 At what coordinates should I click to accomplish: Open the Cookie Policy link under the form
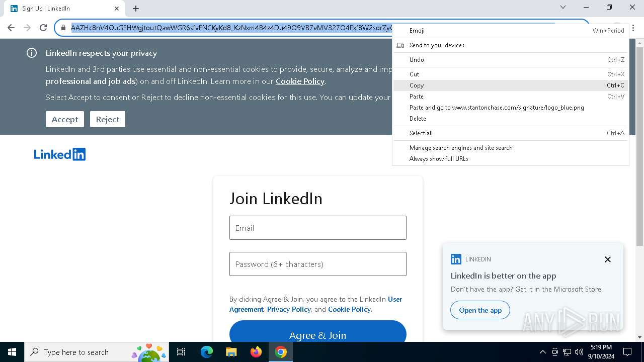coord(349,309)
